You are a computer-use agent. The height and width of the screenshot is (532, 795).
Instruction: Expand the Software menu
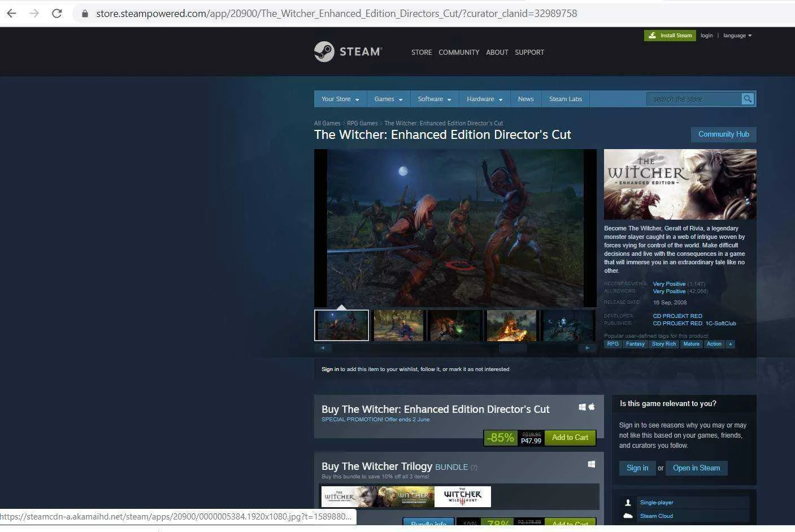coord(435,99)
